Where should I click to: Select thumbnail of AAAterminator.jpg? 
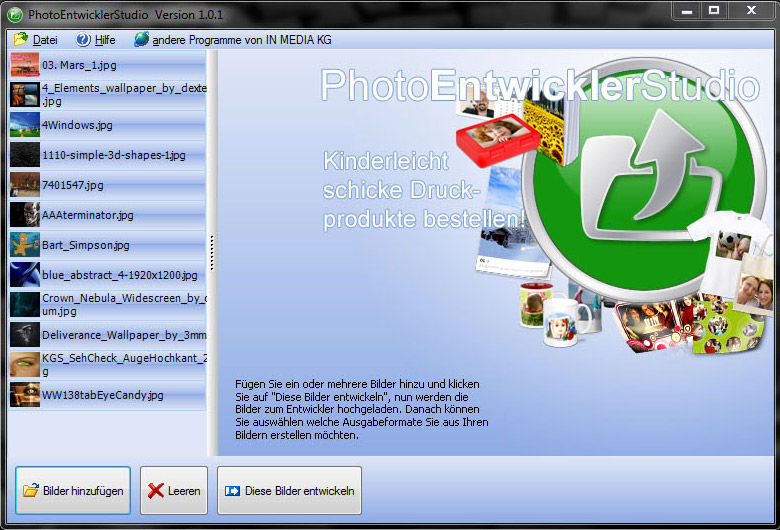click(x=24, y=214)
